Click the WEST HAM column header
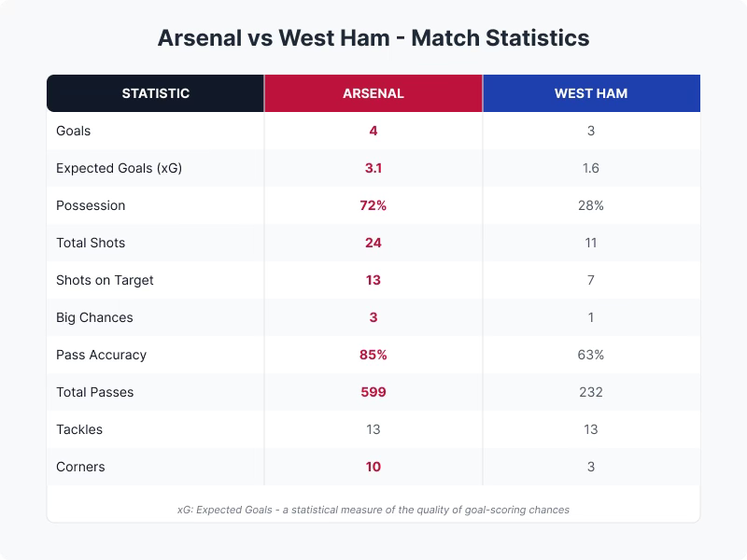747x560 pixels. (x=591, y=93)
